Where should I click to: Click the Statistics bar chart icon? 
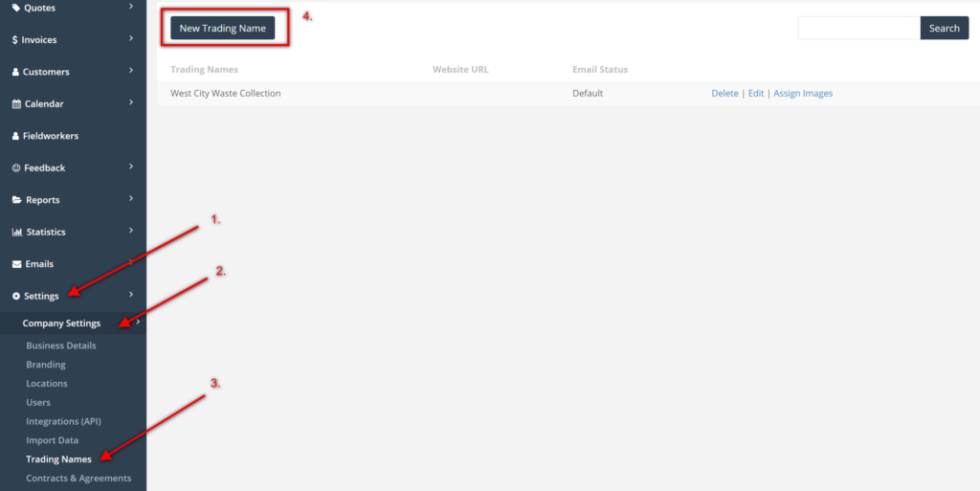tap(17, 232)
